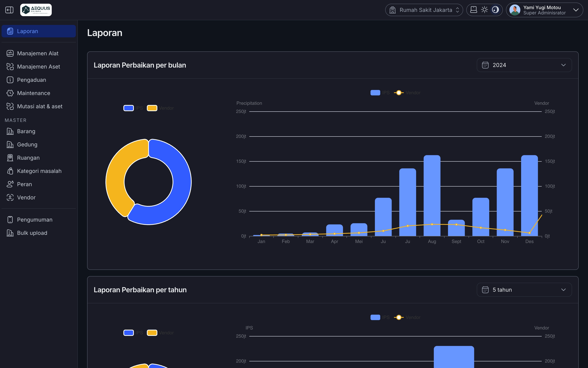Screen dimensions: 588x368
Task: Click the Des bar in monthly chart
Action: point(529,195)
